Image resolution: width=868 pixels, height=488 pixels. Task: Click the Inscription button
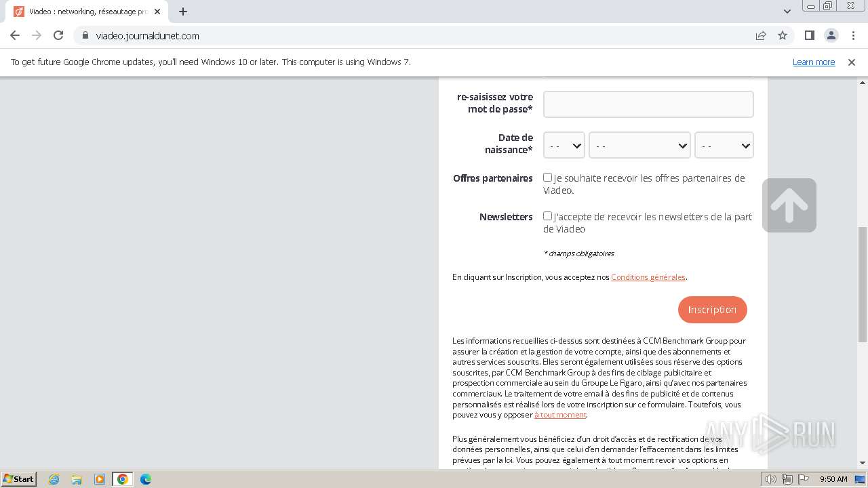point(712,310)
